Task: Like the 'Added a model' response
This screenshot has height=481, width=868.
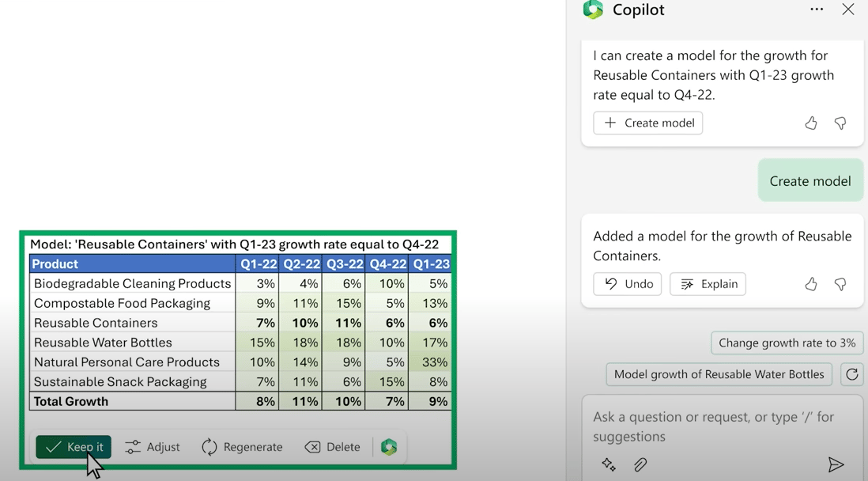Action: [x=811, y=284]
